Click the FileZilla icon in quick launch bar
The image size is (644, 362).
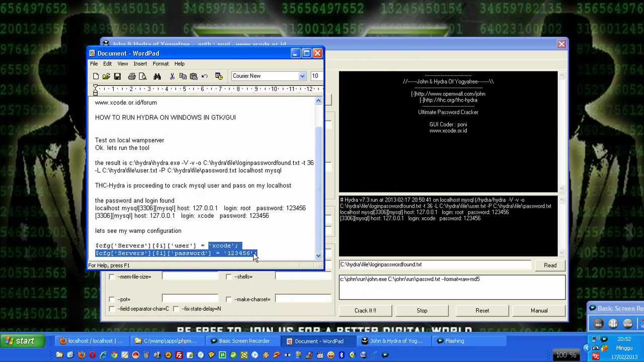179,355
